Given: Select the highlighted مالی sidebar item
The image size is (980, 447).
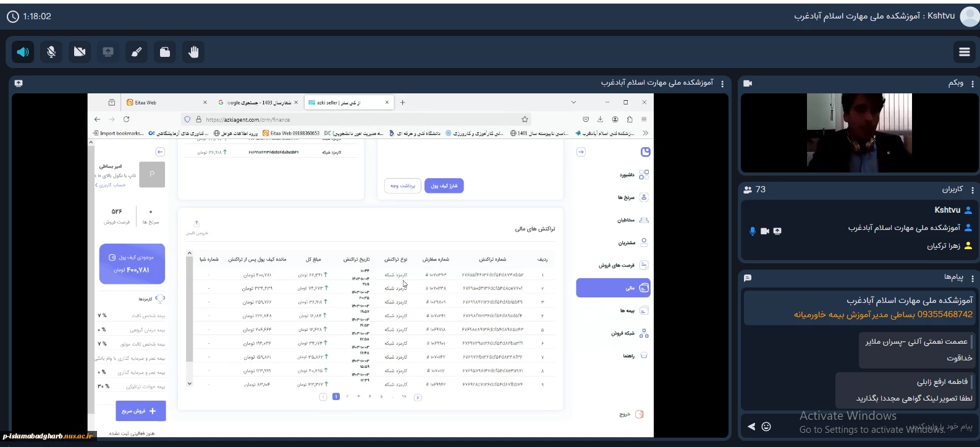Looking at the screenshot, I should (x=613, y=288).
